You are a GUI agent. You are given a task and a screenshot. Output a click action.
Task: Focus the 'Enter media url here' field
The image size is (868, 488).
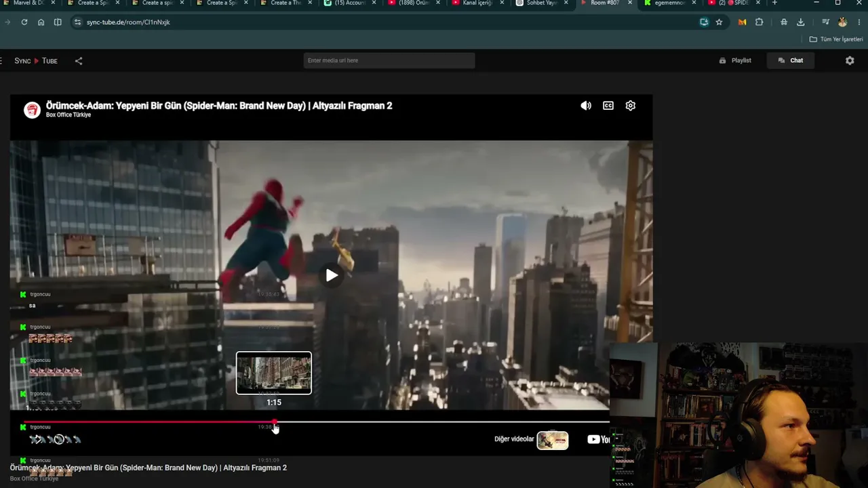(x=389, y=60)
